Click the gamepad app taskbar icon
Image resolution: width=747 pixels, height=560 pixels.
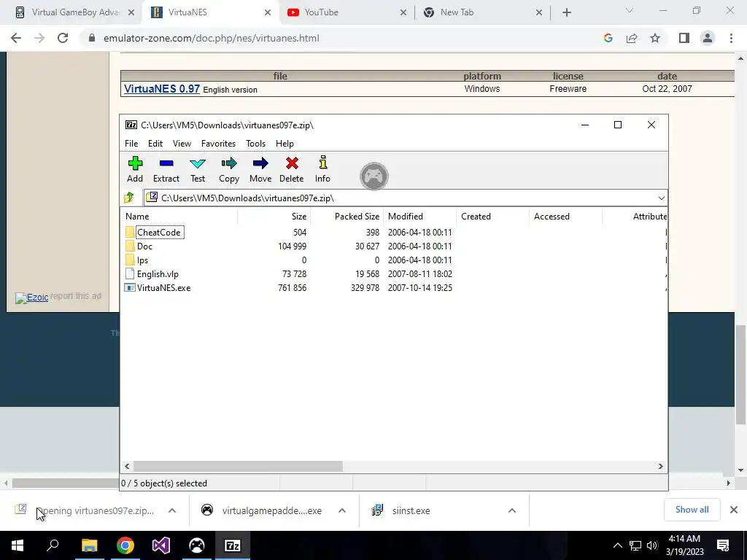(197, 545)
